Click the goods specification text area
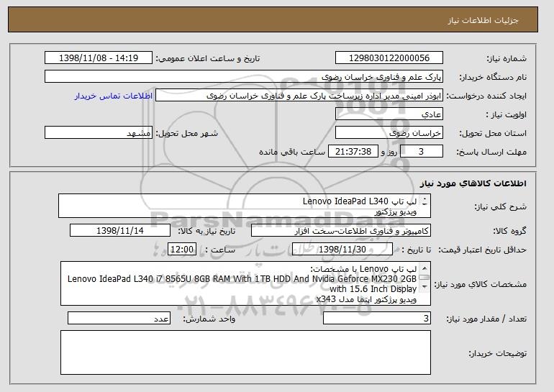The image size is (554, 392). click(245, 283)
